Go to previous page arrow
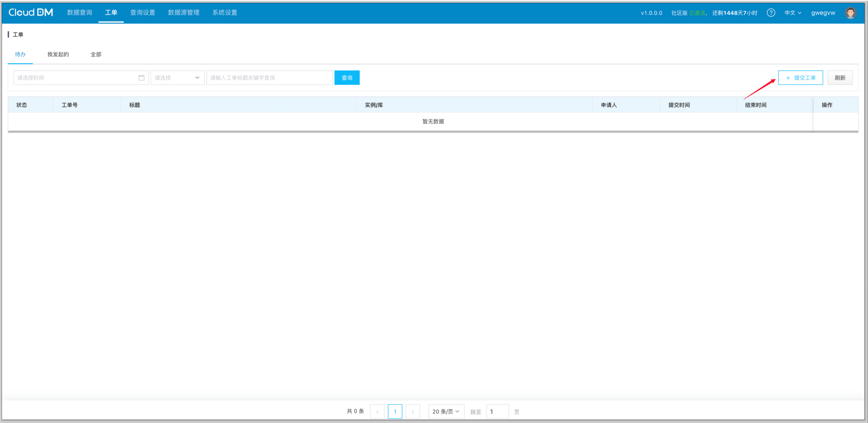This screenshot has width=868, height=423. click(377, 412)
